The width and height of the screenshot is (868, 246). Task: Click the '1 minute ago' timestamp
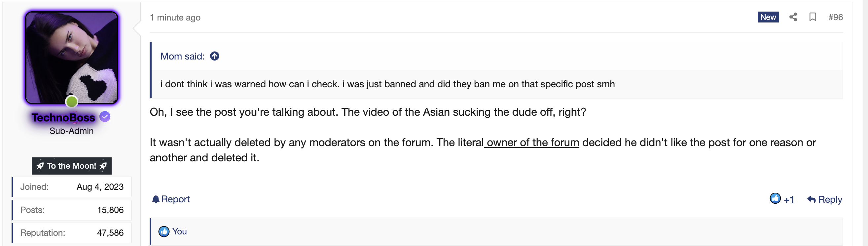[x=175, y=18]
